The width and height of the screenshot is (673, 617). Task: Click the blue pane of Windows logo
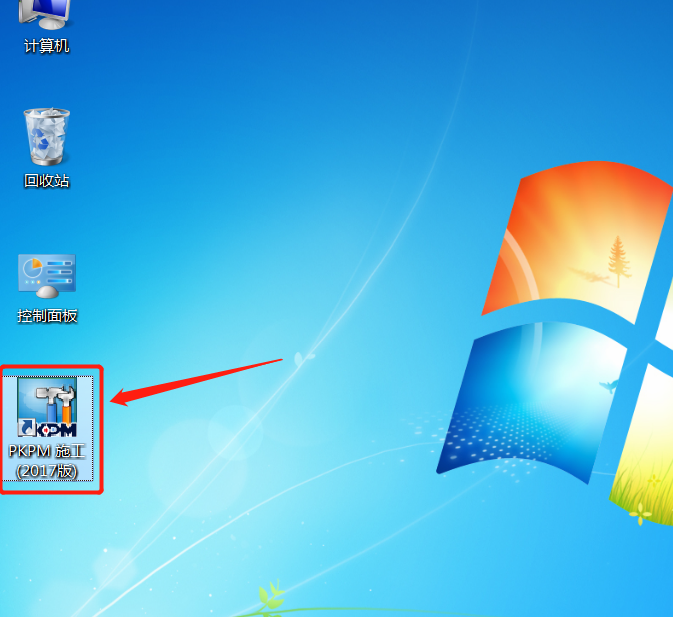[x=530, y=401]
